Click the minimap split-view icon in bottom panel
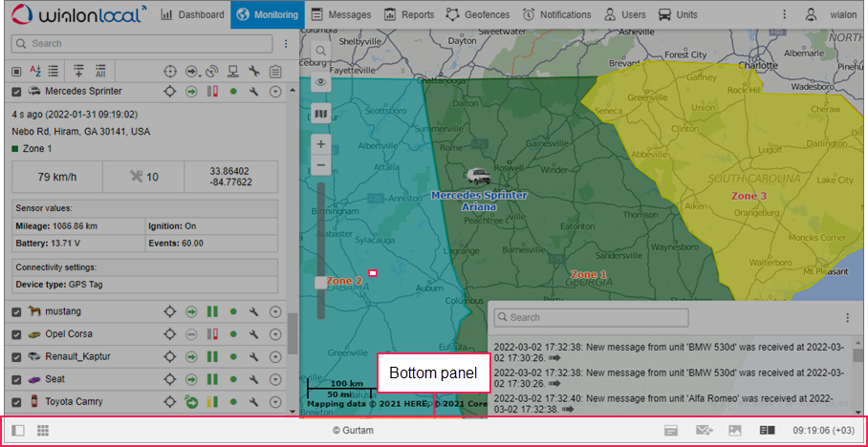868x447 pixels. click(768, 431)
